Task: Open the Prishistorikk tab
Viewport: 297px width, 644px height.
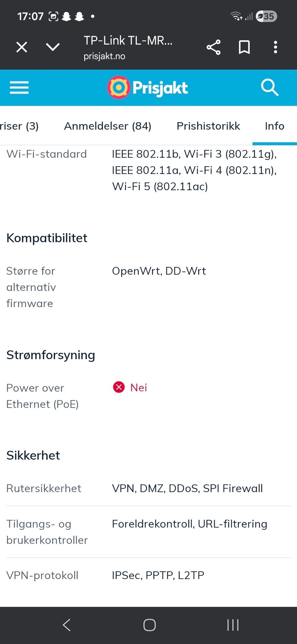Action: [x=208, y=126]
